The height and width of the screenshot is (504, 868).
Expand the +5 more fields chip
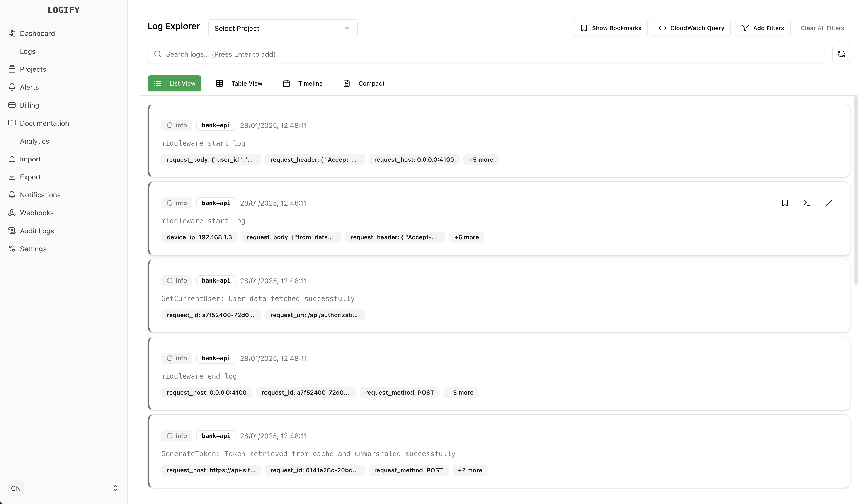tap(480, 160)
